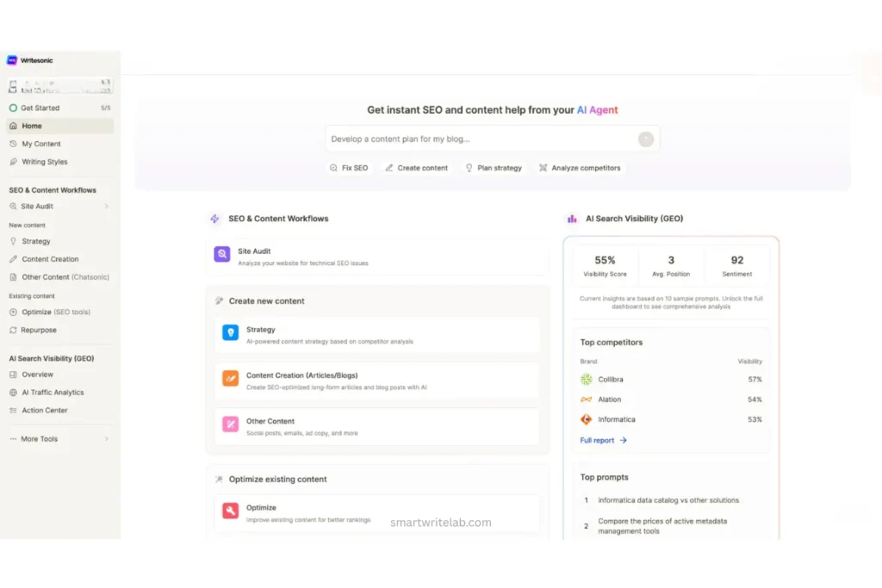Click the blue Strategy card icon
882x588 pixels.
231,332
